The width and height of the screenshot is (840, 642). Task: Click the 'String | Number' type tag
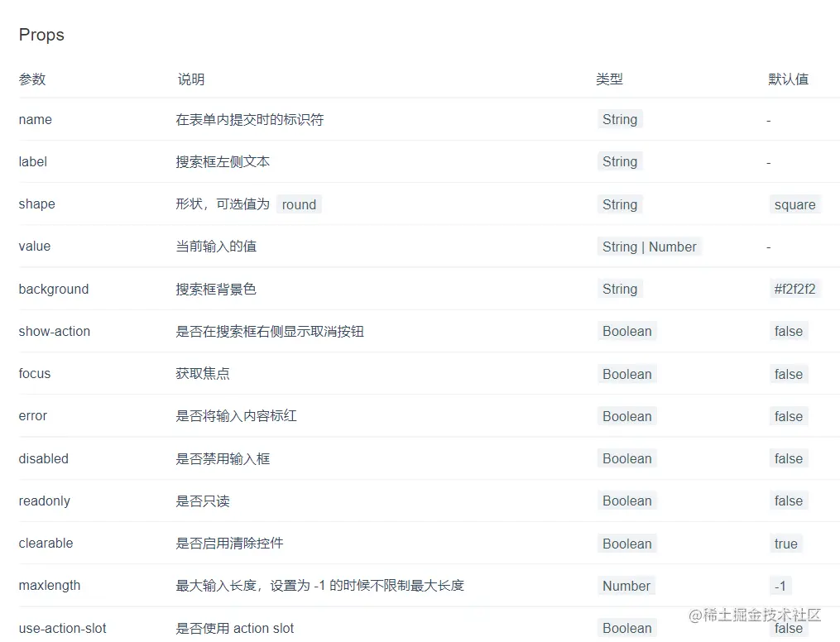650,247
